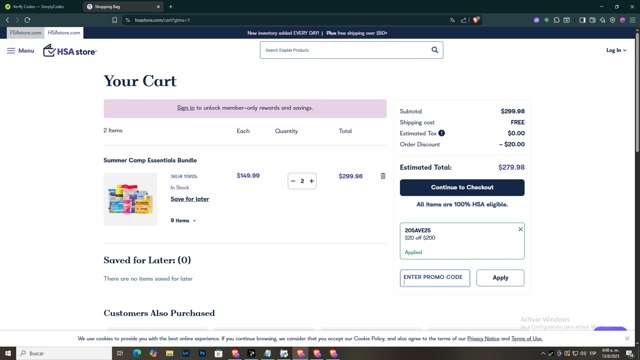The height and width of the screenshot is (360, 640).
Task: Open Task View on the taskbar
Action: tap(120, 353)
